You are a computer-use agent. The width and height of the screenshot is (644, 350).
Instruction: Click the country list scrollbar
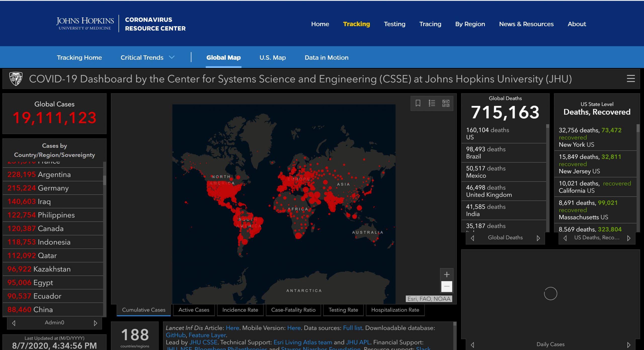coord(104,180)
